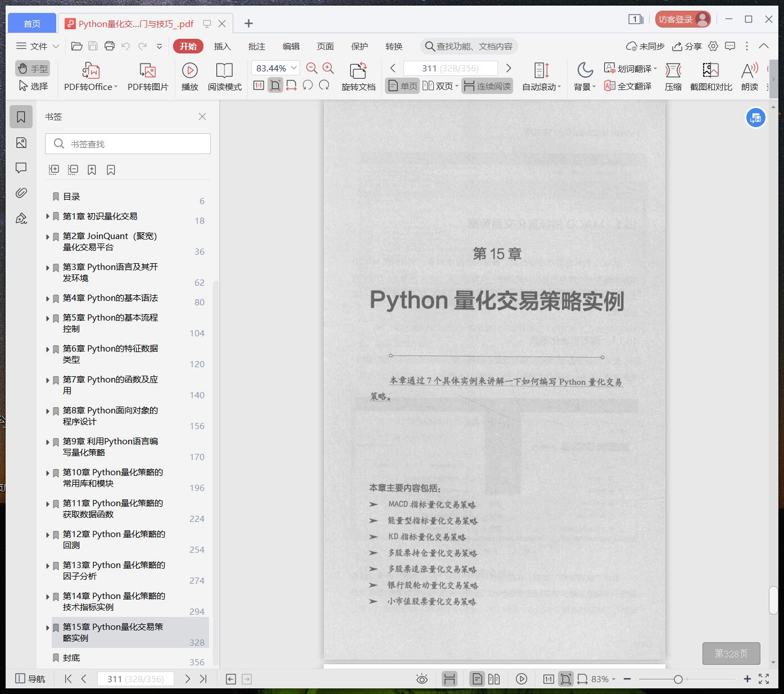784x694 pixels.
Task: Go to previous page arrow in toolbar
Action: (393, 68)
